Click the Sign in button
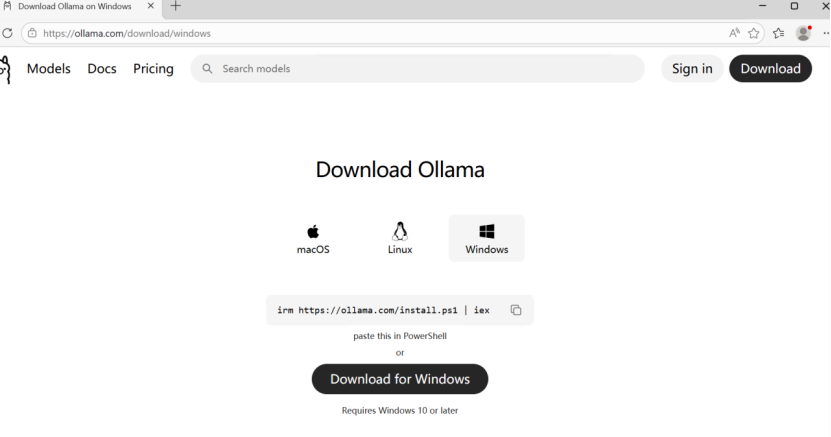Viewport: 831px width, 437px height. click(x=692, y=69)
